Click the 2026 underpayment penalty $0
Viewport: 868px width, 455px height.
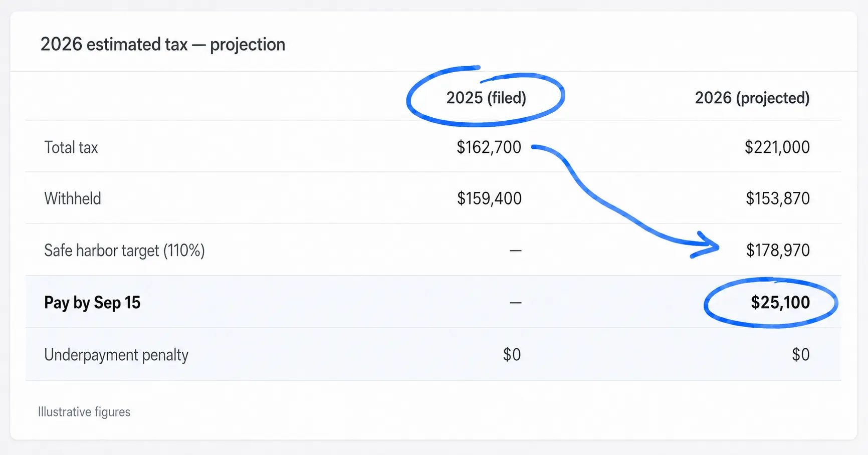click(x=801, y=355)
